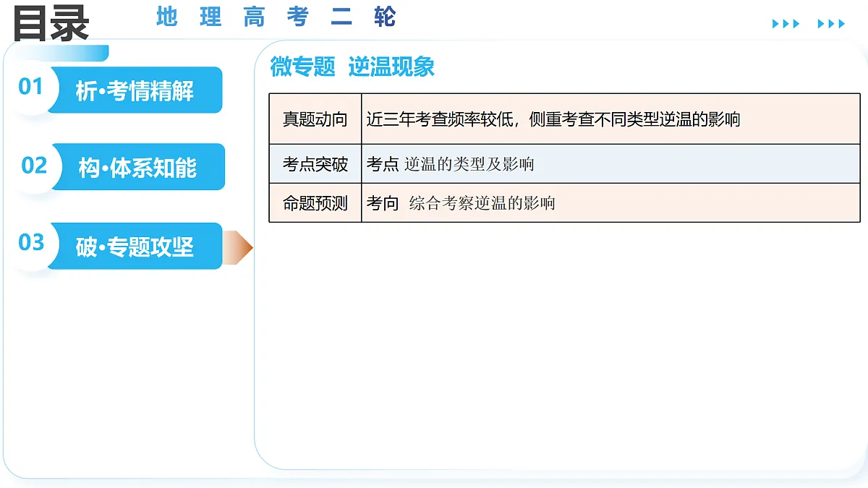Image resolution: width=868 pixels, height=488 pixels.
Task: Click the text 考向 综合考察逆温的影响
Action: (x=461, y=203)
